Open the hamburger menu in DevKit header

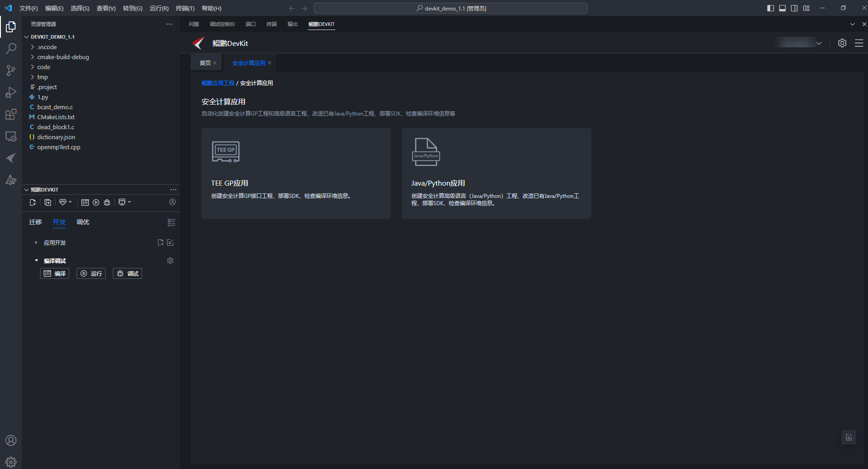click(x=859, y=43)
